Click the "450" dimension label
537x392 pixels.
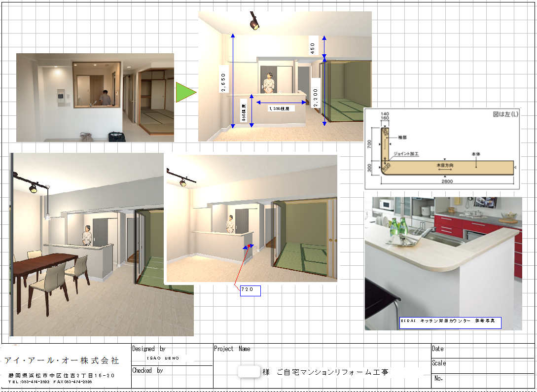312,46
